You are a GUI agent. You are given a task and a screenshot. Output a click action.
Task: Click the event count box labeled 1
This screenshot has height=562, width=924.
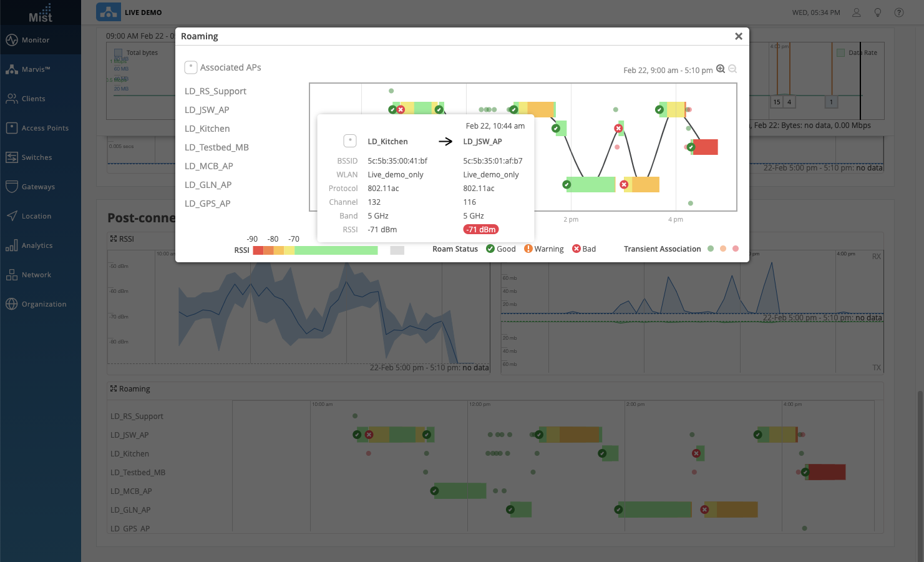tap(831, 102)
